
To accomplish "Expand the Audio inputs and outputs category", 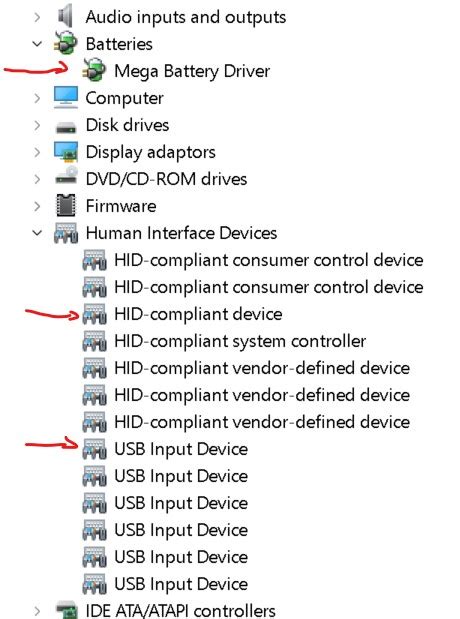I will pyautogui.click(x=37, y=17).
